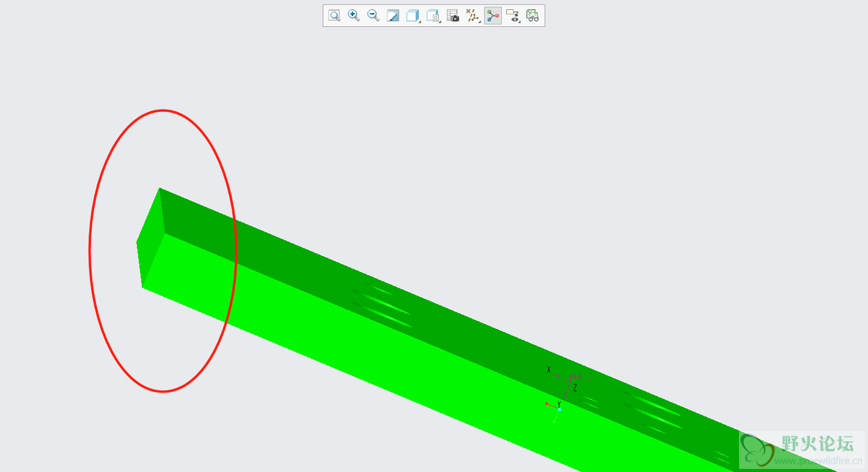The image size is (868, 472).
Task: Select the square end face of the bar
Action: click(150, 237)
